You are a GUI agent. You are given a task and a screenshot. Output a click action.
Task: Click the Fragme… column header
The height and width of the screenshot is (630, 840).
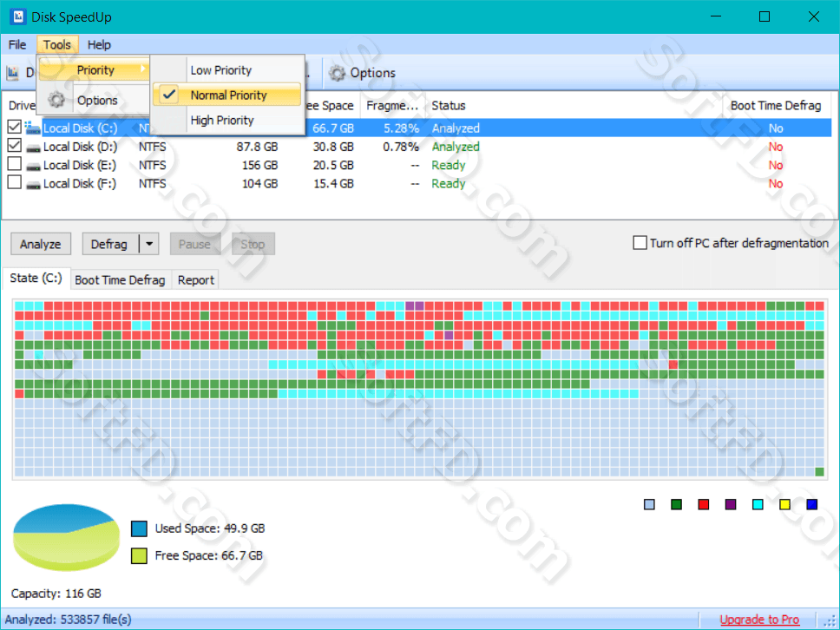393,106
